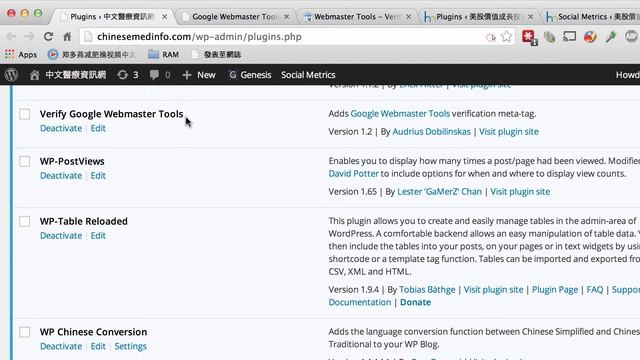Screen dimensions: 640x360
Task: Deactivate the WP-PostViews plugin
Action: tap(61, 176)
